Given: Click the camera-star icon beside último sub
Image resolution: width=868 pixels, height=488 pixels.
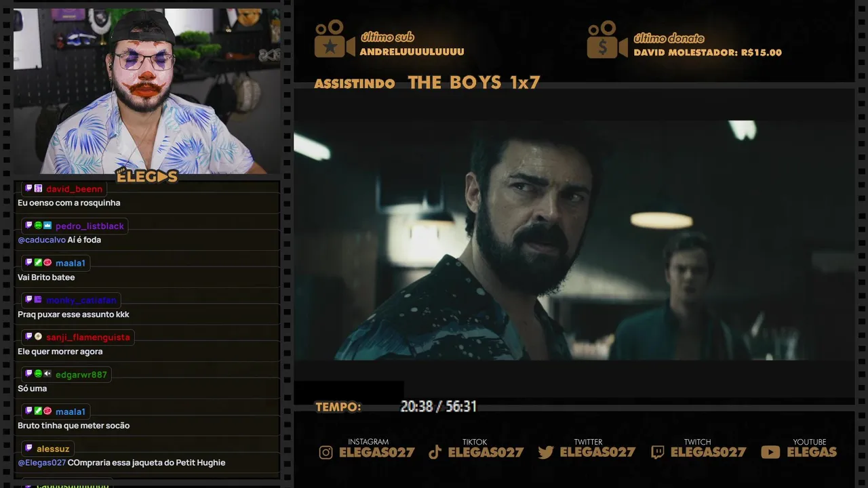Looking at the screenshot, I should click(334, 39).
